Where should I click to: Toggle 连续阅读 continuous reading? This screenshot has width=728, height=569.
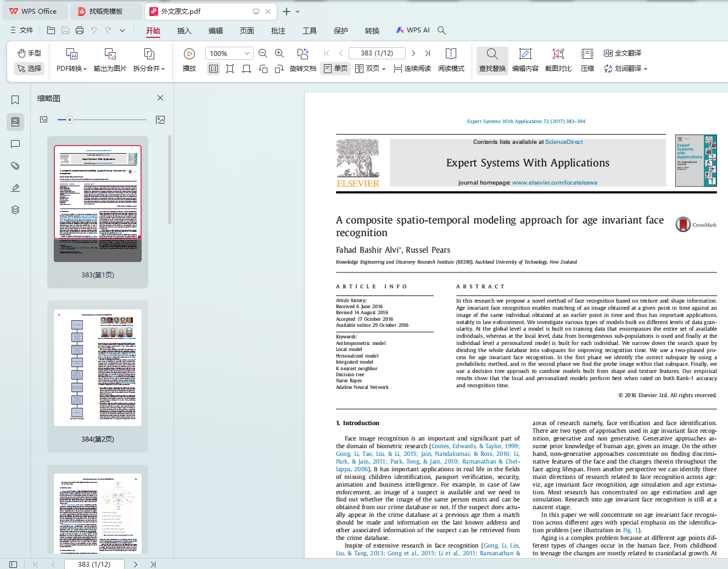pos(412,69)
